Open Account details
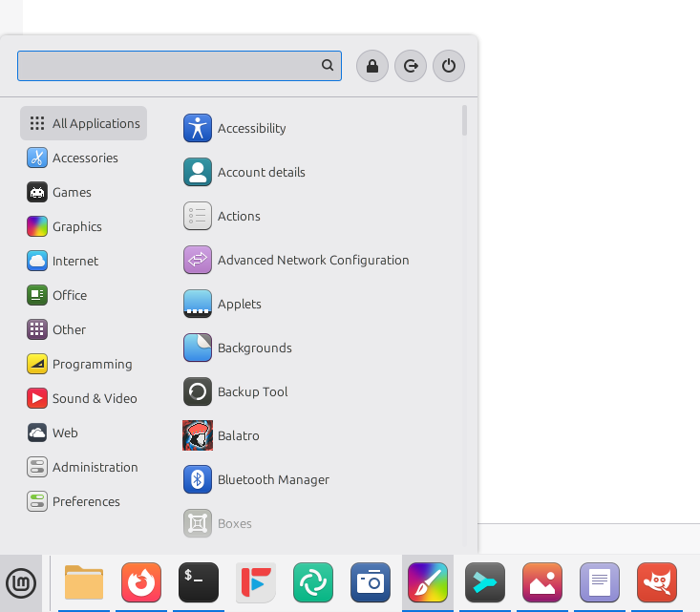Image resolution: width=700 pixels, height=612 pixels. 261,172
